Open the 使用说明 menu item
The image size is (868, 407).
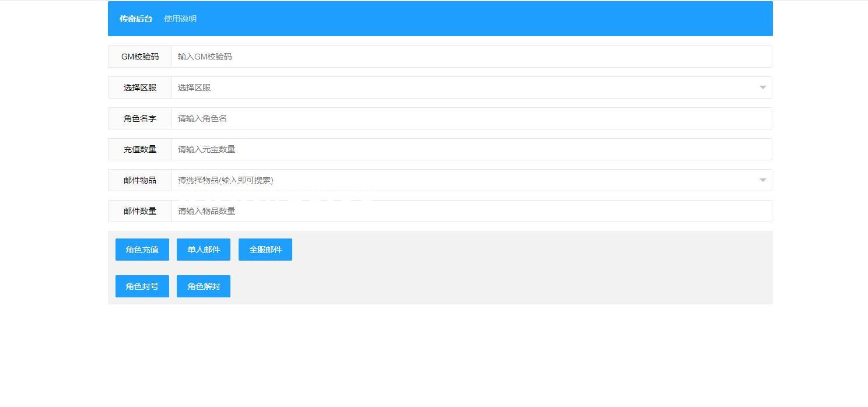180,19
